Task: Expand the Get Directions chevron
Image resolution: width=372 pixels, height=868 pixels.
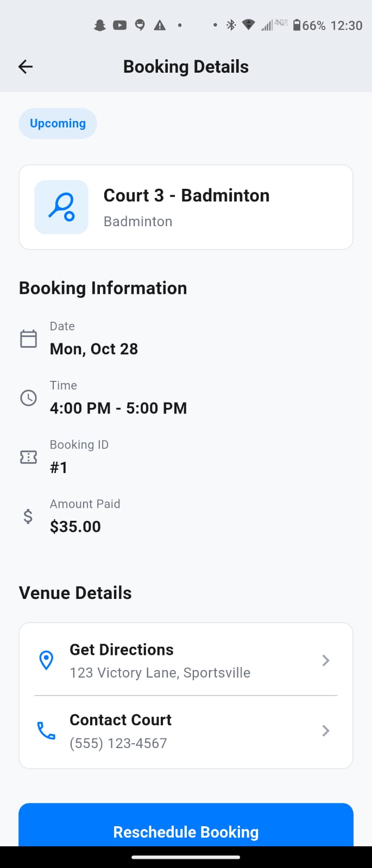Action: point(325,660)
